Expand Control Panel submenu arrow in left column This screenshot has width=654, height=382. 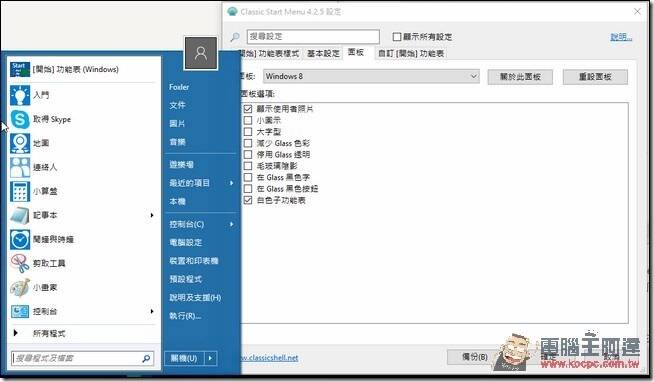coord(152,312)
